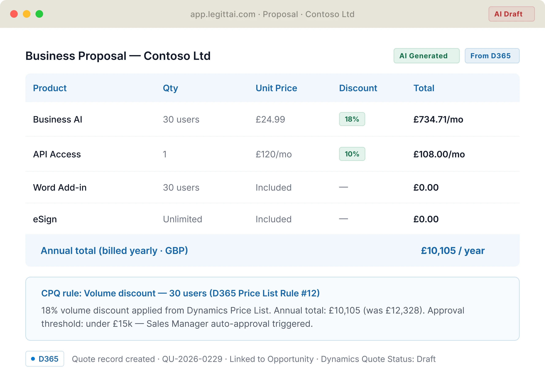Click the D365 pill near quote record

pyautogui.click(x=44, y=359)
